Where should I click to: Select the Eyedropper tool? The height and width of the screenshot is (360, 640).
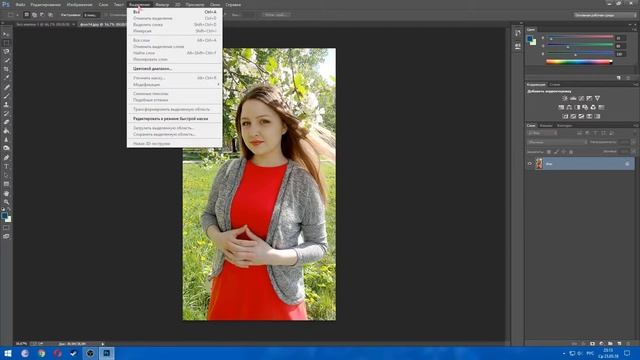tap(6, 78)
